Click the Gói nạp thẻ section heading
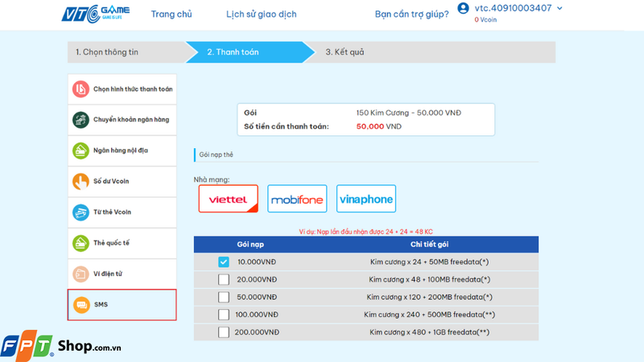This screenshot has height=362, width=644. click(x=216, y=154)
